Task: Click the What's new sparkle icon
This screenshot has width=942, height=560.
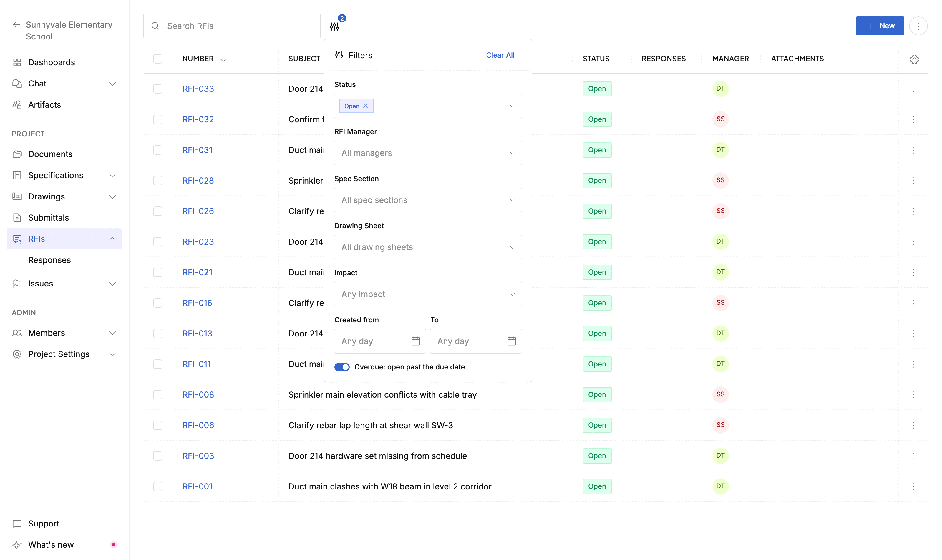Action: 17,544
